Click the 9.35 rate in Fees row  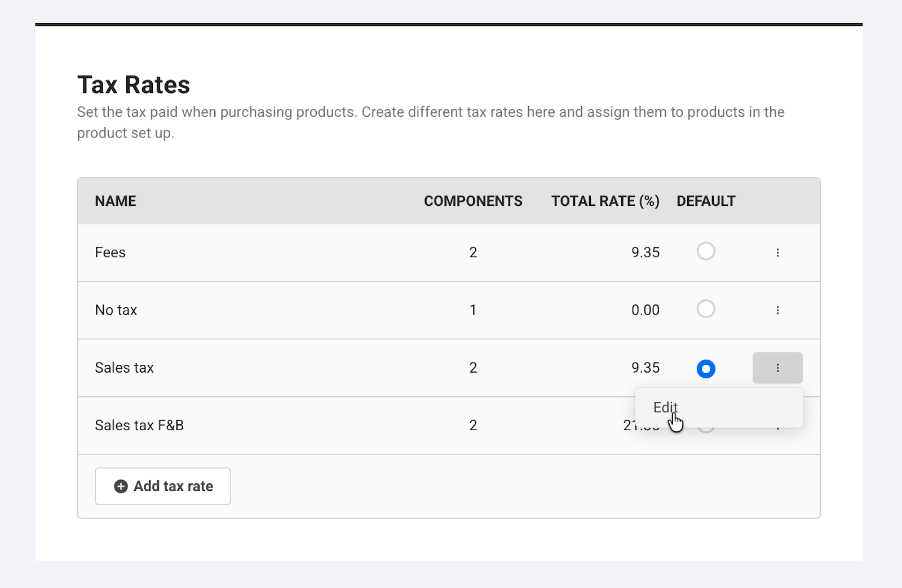(x=645, y=253)
